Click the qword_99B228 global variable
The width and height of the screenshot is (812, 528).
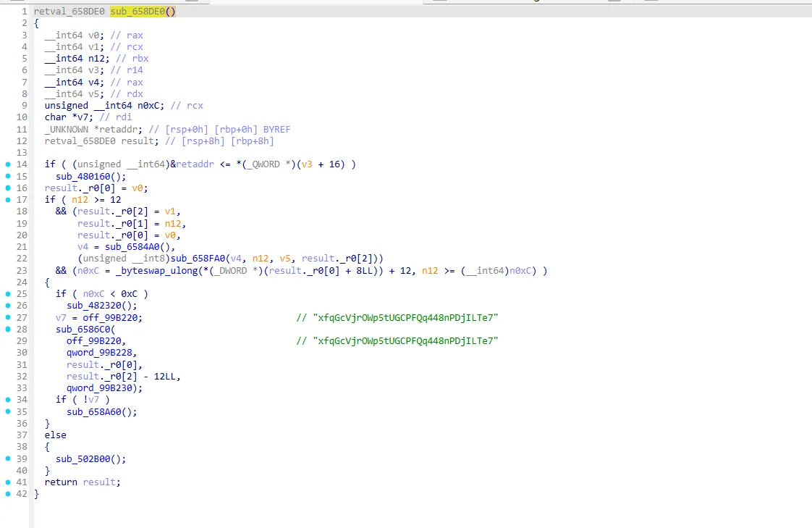[x=98, y=352]
